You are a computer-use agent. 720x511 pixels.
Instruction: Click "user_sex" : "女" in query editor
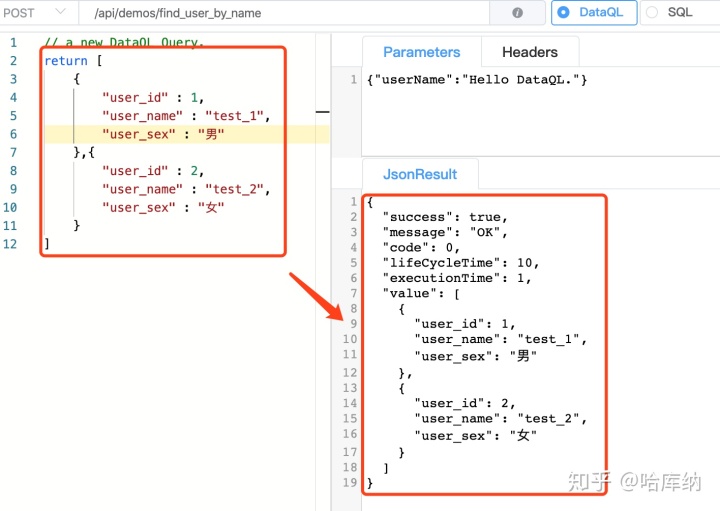163,208
